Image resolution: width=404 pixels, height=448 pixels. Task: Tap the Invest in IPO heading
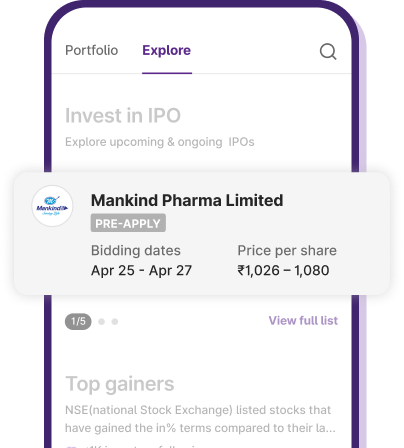[x=123, y=116]
